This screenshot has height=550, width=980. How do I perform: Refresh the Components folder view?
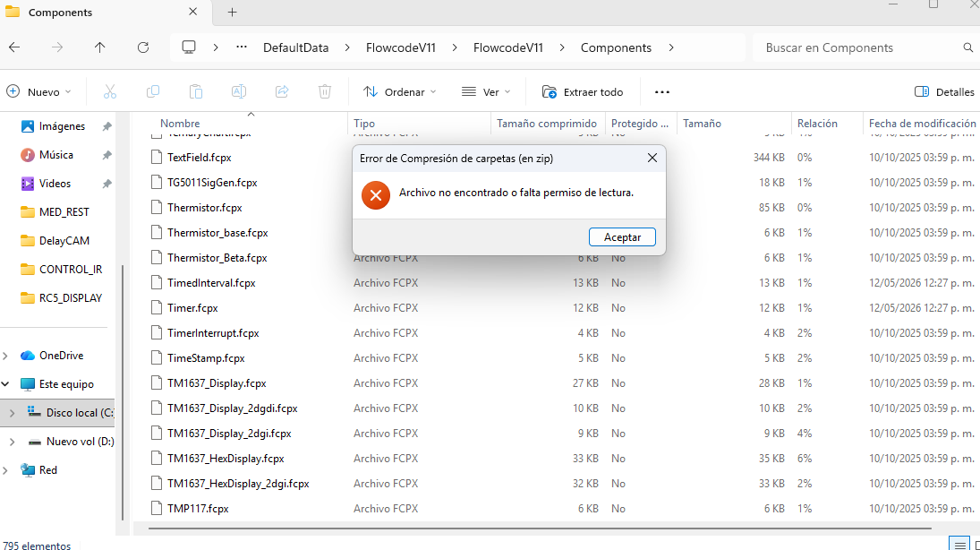(143, 47)
